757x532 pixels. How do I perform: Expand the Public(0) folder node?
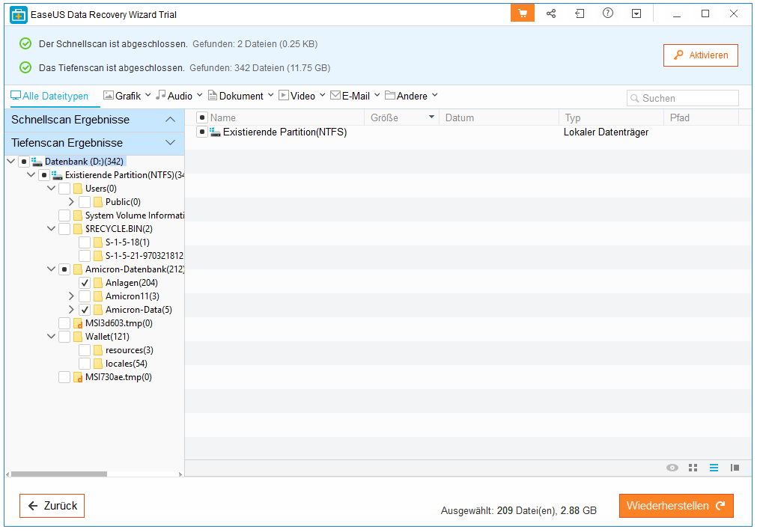(71, 202)
